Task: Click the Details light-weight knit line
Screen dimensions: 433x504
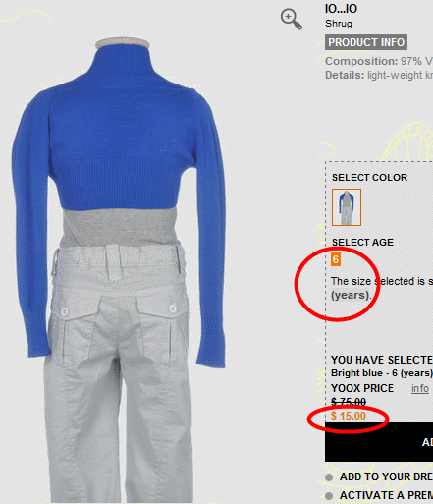Action: pos(379,75)
